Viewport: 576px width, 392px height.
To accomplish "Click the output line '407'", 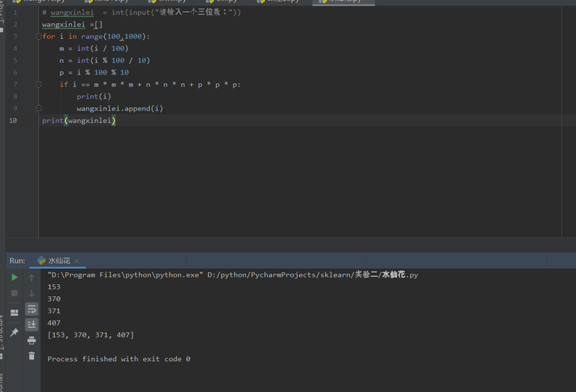I will 54,323.
